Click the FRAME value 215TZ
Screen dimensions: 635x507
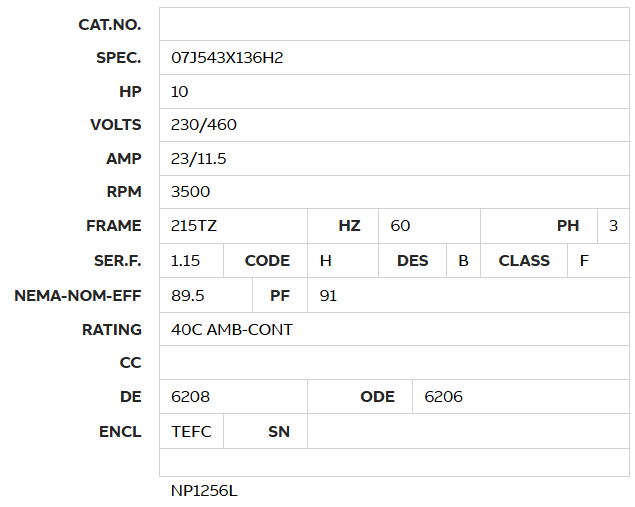click(194, 226)
